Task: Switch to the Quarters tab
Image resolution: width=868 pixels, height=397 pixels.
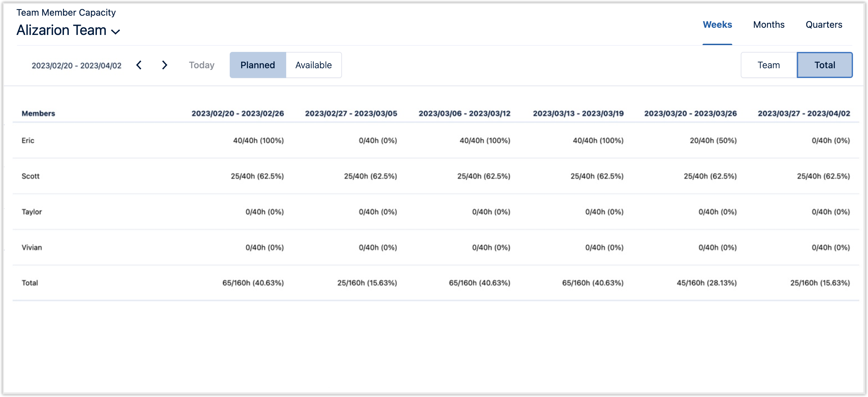Action: pos(824,24)
